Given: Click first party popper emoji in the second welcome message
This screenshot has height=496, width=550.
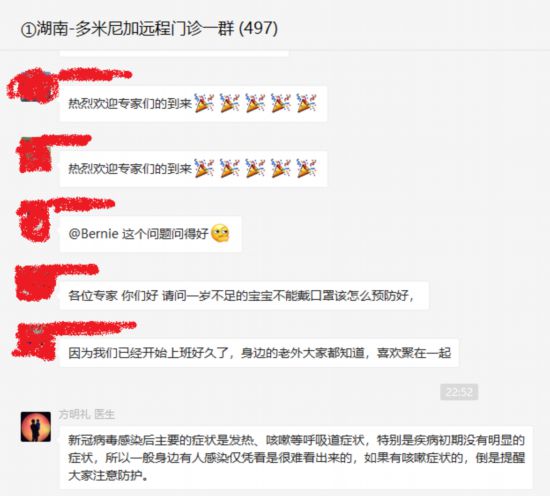Looking at the screenshot, I should point(204,168).
